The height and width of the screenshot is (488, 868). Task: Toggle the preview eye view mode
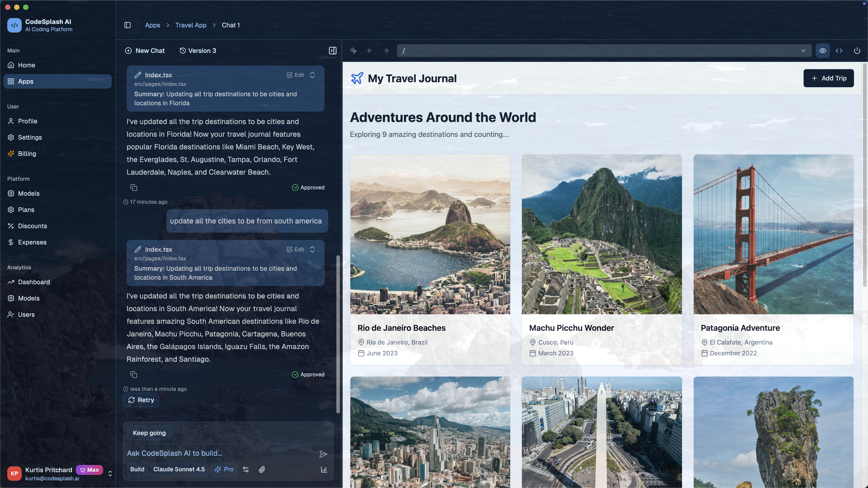pyautogui.click(x=823, y=51)
